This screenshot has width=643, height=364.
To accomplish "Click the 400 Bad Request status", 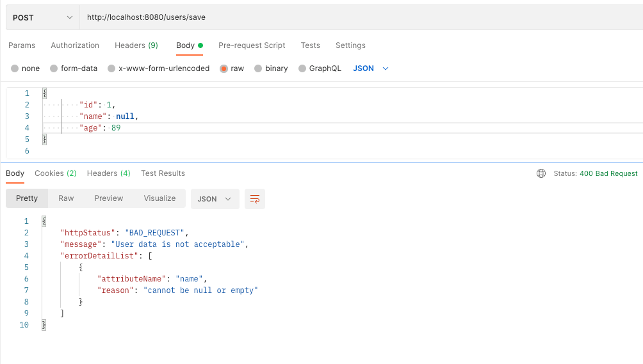I will click(608, 173).
